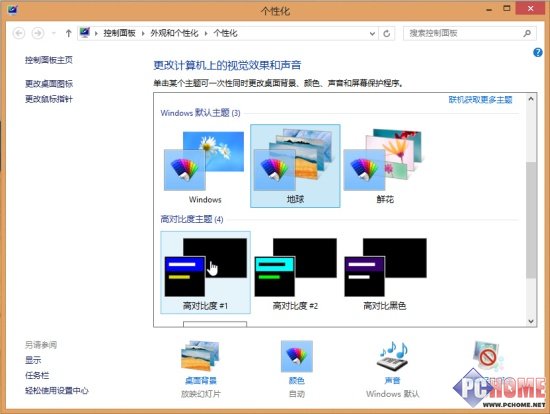Open 轻松使用设置中心 link
This screenshot has width=550, height=414.
[56, 390]
